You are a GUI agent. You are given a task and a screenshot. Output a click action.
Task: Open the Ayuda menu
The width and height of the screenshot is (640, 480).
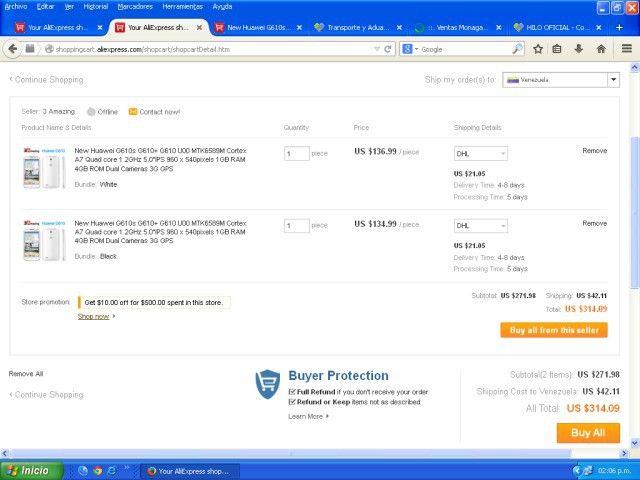pyautogui.click(x=222, y=7)
